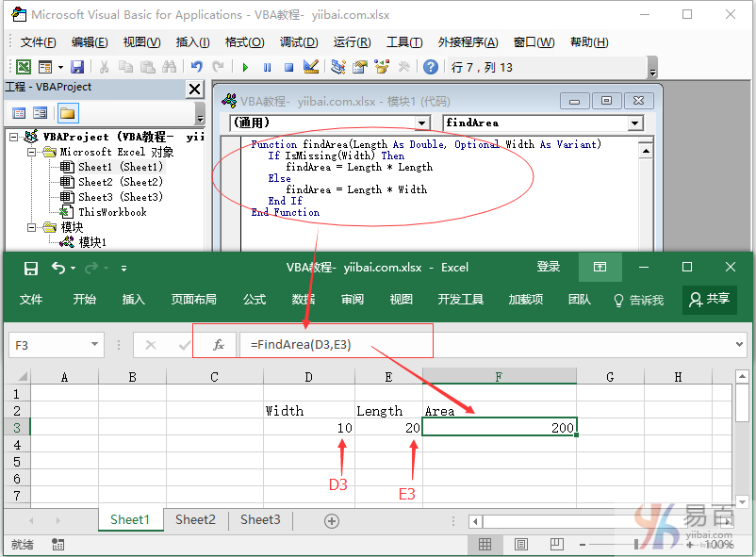
Task: Click the 共享 share button
Action: click(x=709, y=299)
